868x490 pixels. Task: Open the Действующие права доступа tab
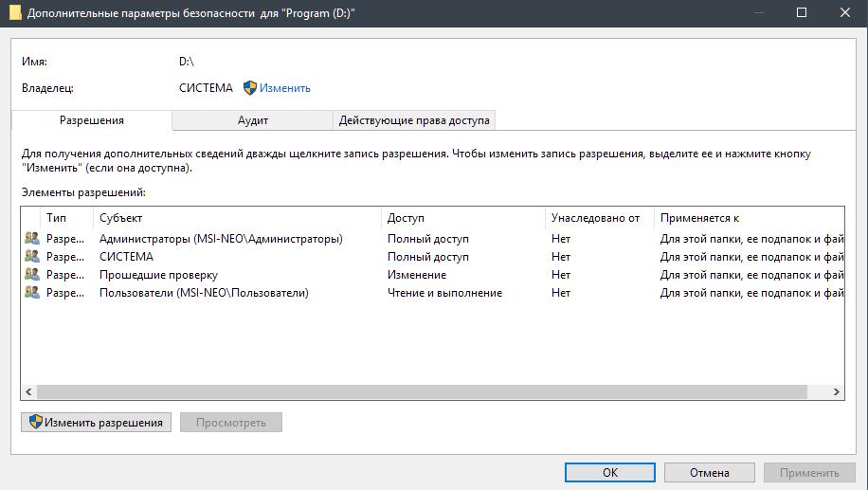point(414,120)
